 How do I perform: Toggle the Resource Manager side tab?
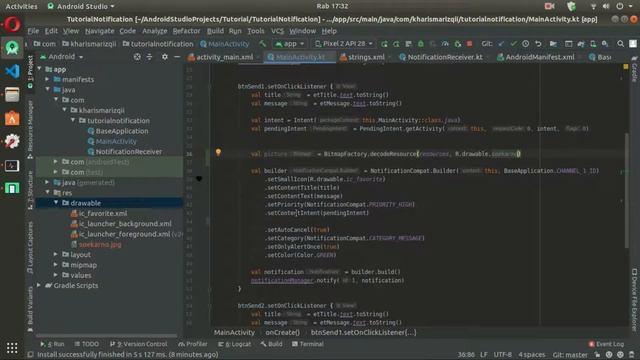[x=30, y=129]
